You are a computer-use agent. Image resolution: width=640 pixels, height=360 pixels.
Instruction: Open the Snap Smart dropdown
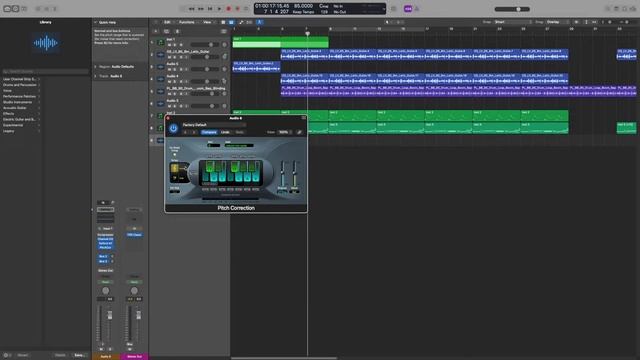point(513,22)
